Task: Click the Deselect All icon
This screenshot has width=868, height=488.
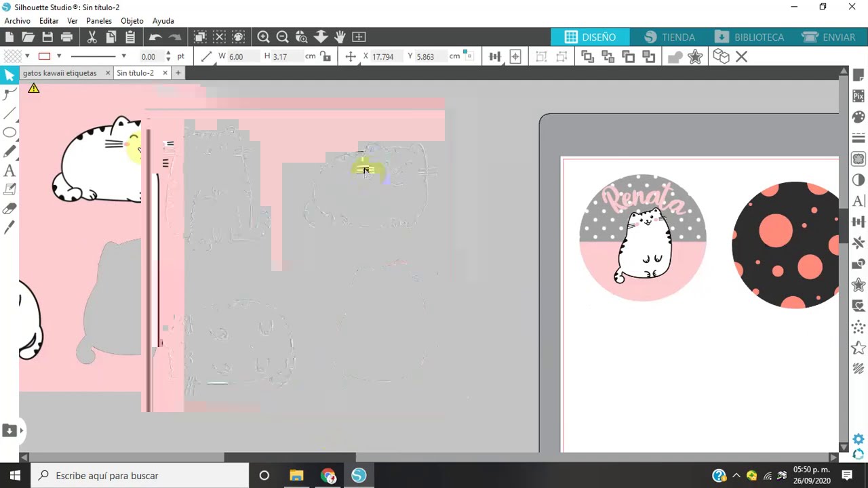Action: point(219,37)
